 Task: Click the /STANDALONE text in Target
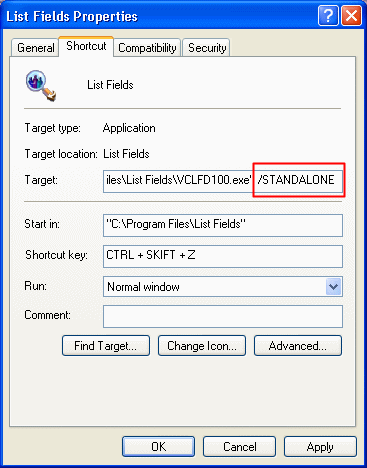(x=296, y=180)
